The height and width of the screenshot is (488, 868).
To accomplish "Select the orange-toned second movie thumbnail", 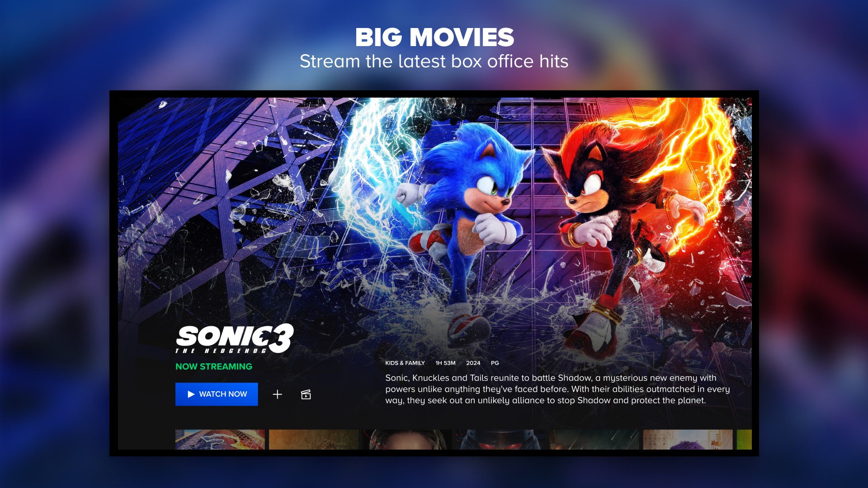I will [x=314, y=439].
